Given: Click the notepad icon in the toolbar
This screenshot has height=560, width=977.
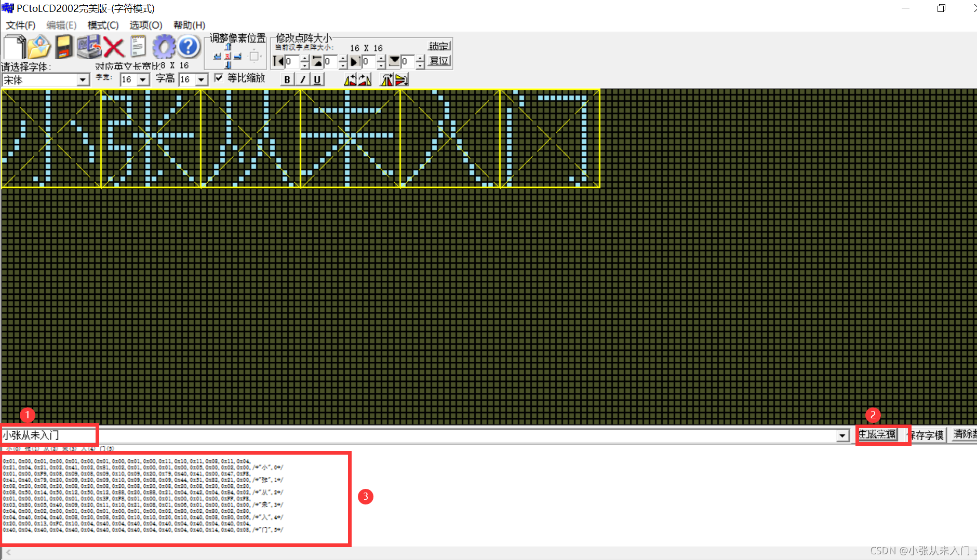Looking at the screenshot, I should tap(138, 47).
